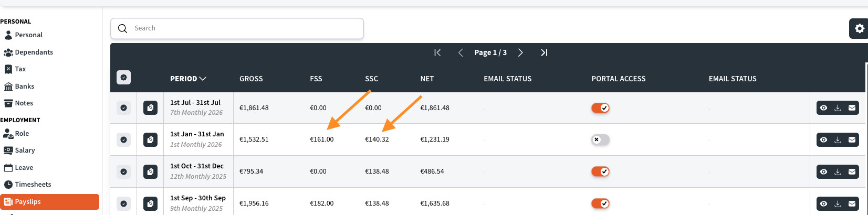Sort by the PERIOD column dropdown
This screenshot has width=868, height=215.
(x=188, y=79)
